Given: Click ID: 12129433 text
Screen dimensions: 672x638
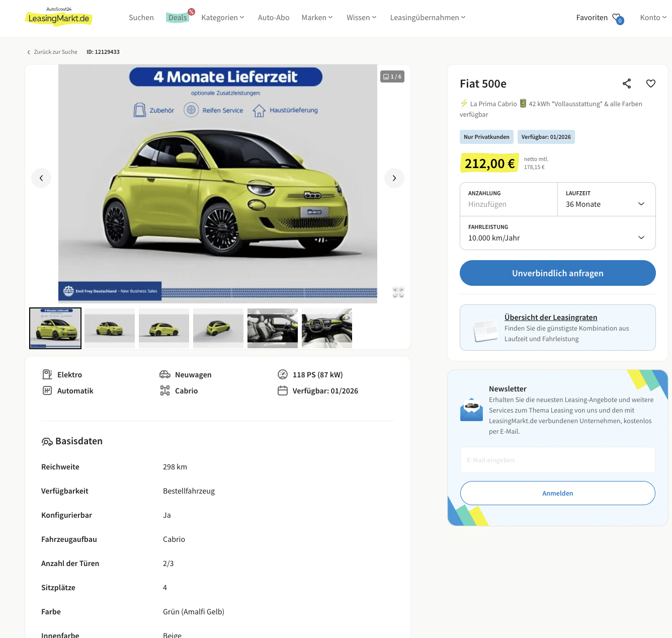Looking at the screenshot, I should pyautogui.click(x=103, y=52).
